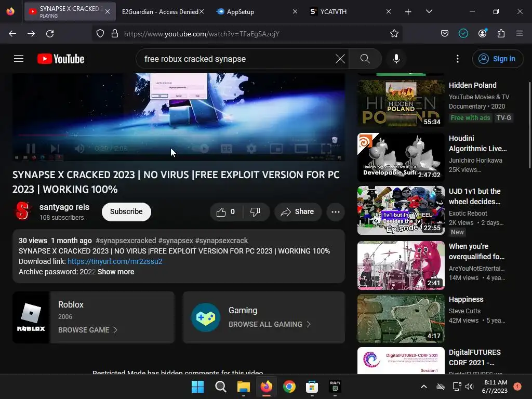Open clock showing 8:11 AM

point(495,387)
